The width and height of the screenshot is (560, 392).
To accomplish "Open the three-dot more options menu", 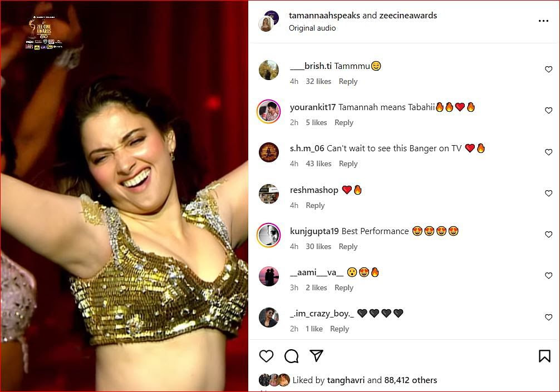I will [x=543, y=21].
